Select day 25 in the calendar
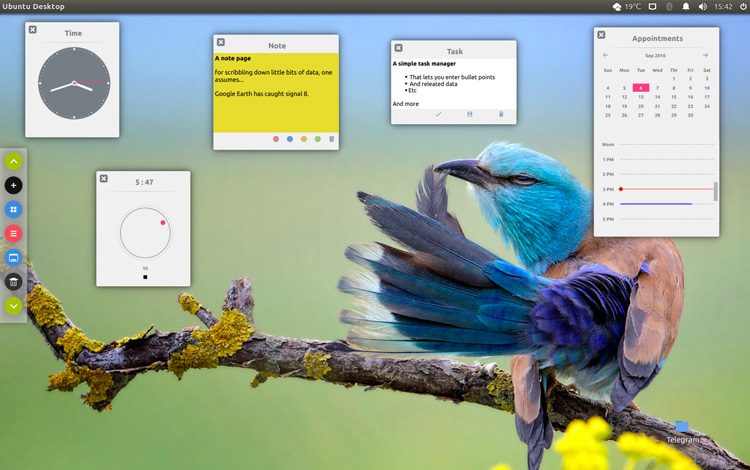 (x=608, y=115)
